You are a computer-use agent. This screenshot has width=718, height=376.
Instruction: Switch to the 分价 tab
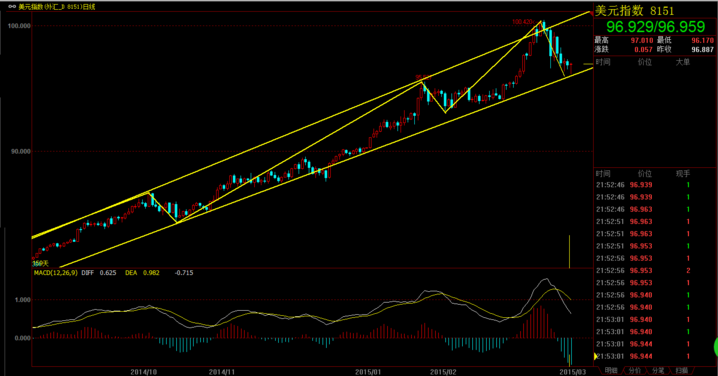point(634,371)
